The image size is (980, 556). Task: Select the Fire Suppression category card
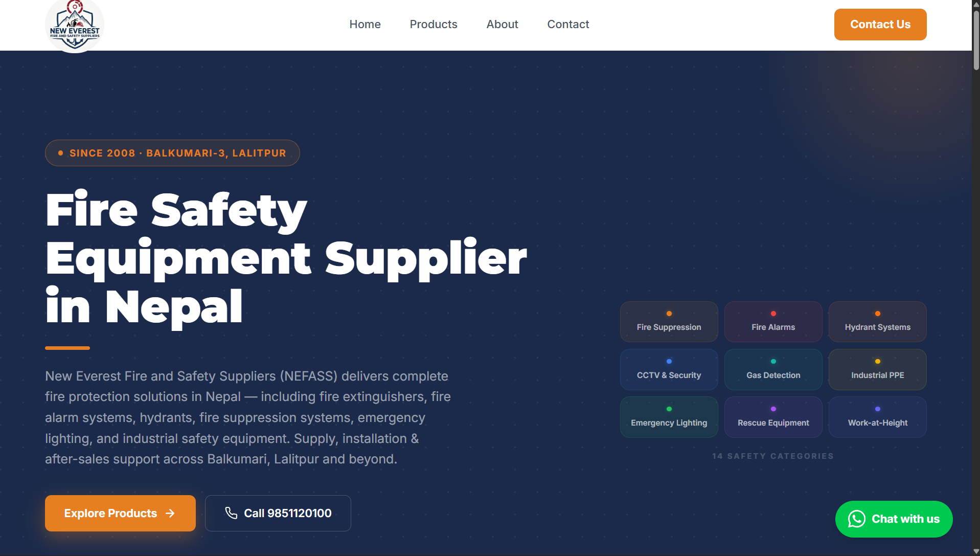(x=669, y=322)
